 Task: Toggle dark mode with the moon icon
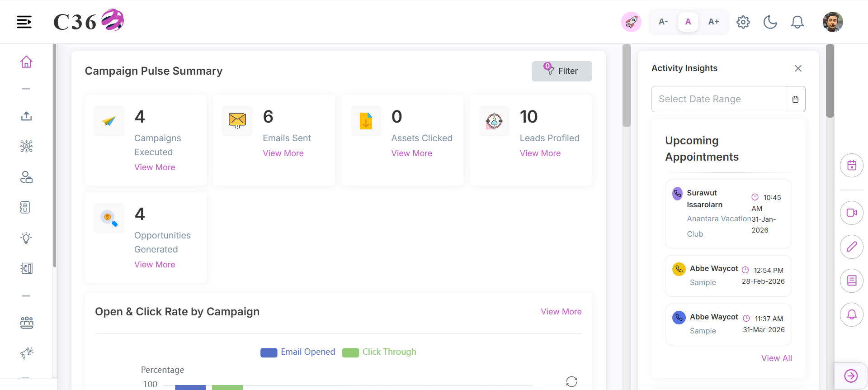point(770,22)
